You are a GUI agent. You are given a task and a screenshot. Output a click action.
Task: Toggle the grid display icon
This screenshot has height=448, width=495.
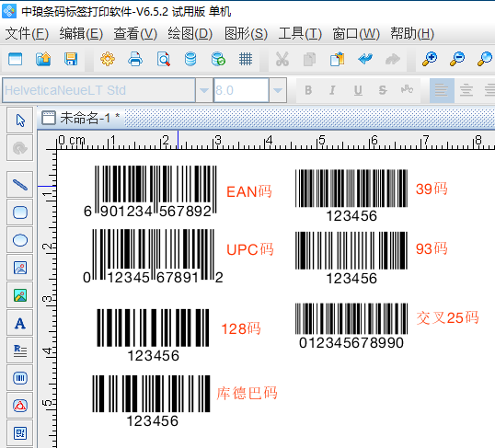[x=246, y=59]
